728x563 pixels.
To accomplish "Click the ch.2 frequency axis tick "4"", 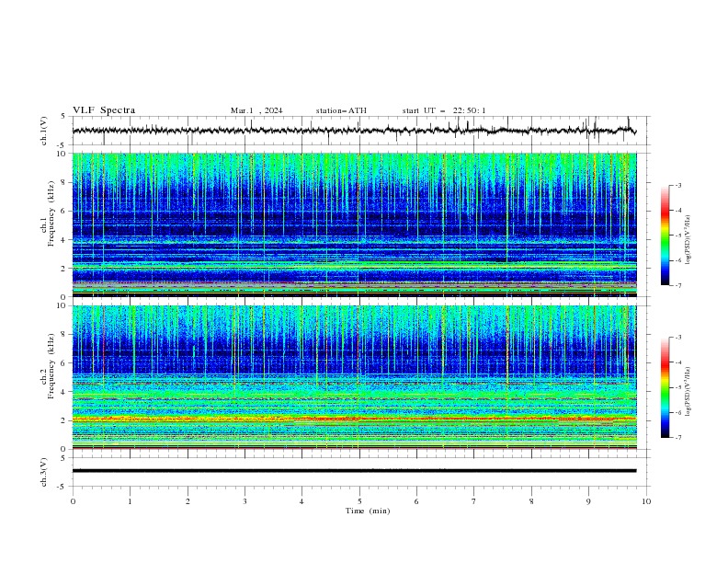I will tap(64, 392).
